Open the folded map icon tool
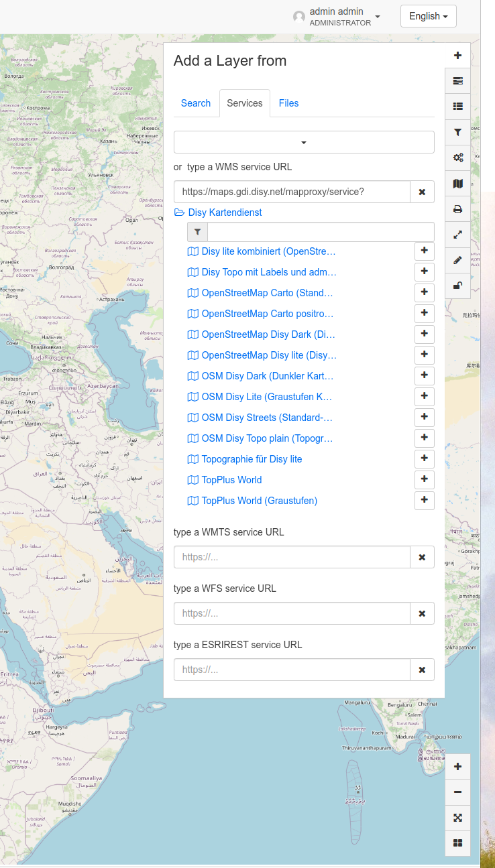This screenshot has height=868, width=495. tap(457, 183)
